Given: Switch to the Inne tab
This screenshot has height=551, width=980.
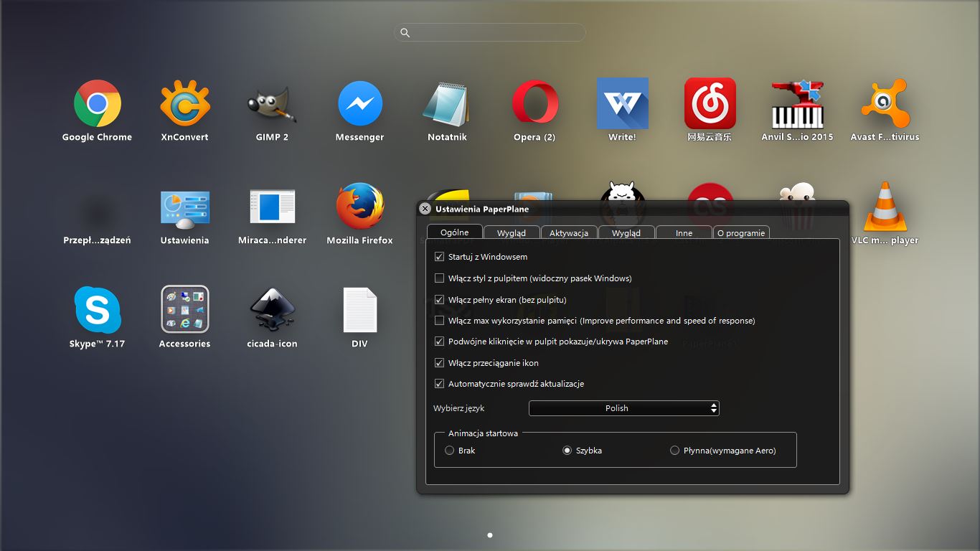Looking at the screenshot, I should [684, 233].
